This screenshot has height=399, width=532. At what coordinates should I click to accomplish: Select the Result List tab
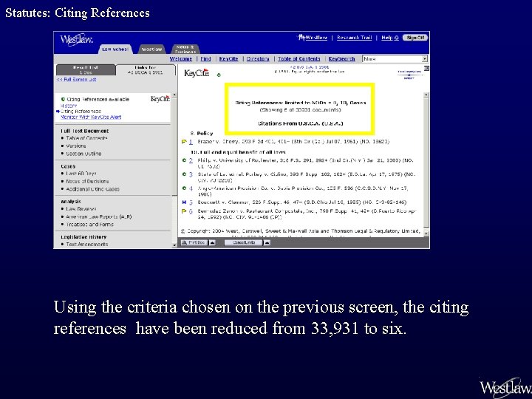click(86, 70)
